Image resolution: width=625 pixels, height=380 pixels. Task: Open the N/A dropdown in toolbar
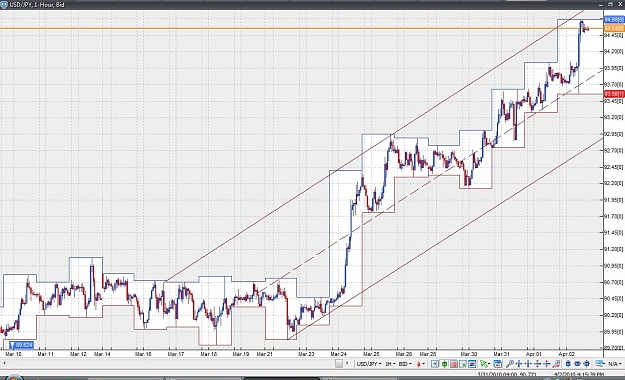pyautogui.click(x=615, y=364)
